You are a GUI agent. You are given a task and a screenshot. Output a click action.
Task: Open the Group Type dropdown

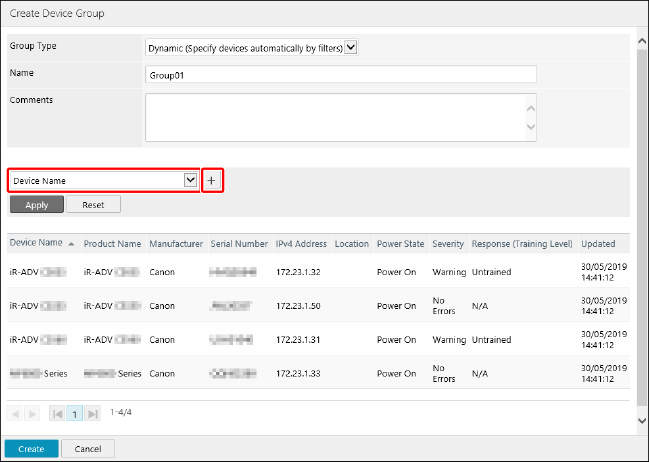(x=350, y=47)
